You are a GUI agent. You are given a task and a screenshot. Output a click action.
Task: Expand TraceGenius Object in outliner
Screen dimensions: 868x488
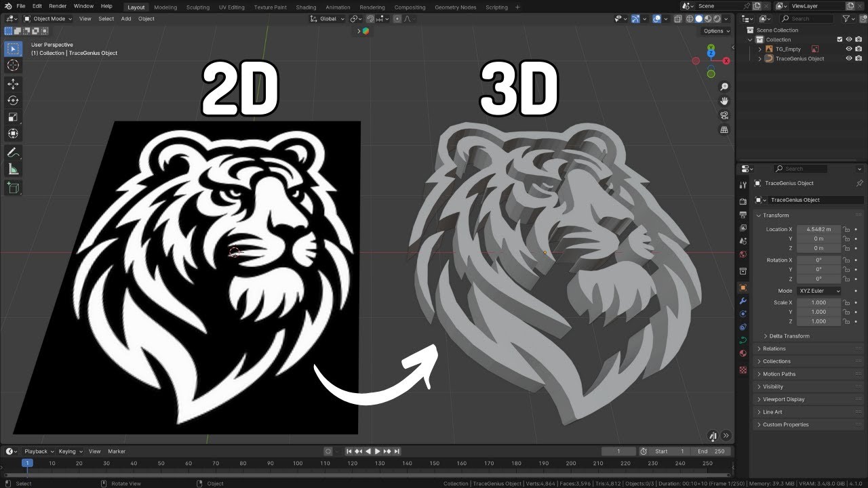(760, 58)
